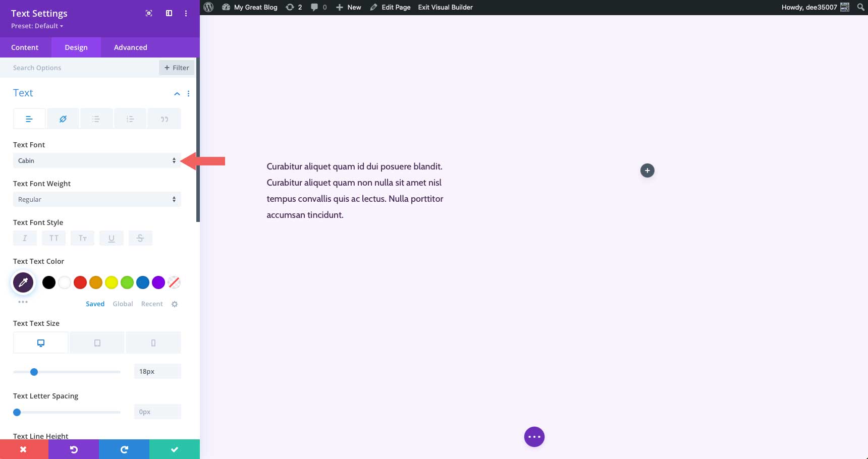
Task: Open saved colors settings gear
Action: [x=174, y=304]
